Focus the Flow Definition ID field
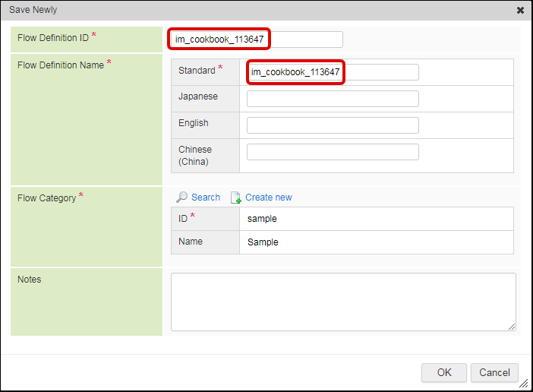Viewport: 533px width, 392px height. pyautogui.click(x=255, y=40)
